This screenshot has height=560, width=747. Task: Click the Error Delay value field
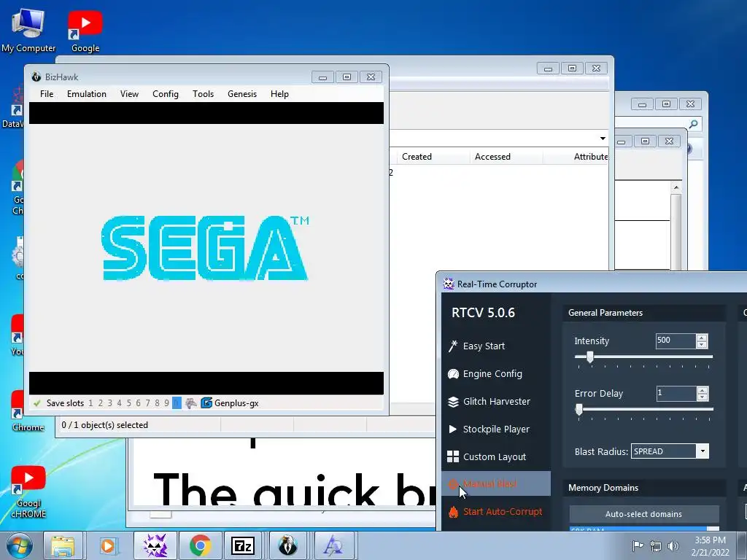pos(676,393)
